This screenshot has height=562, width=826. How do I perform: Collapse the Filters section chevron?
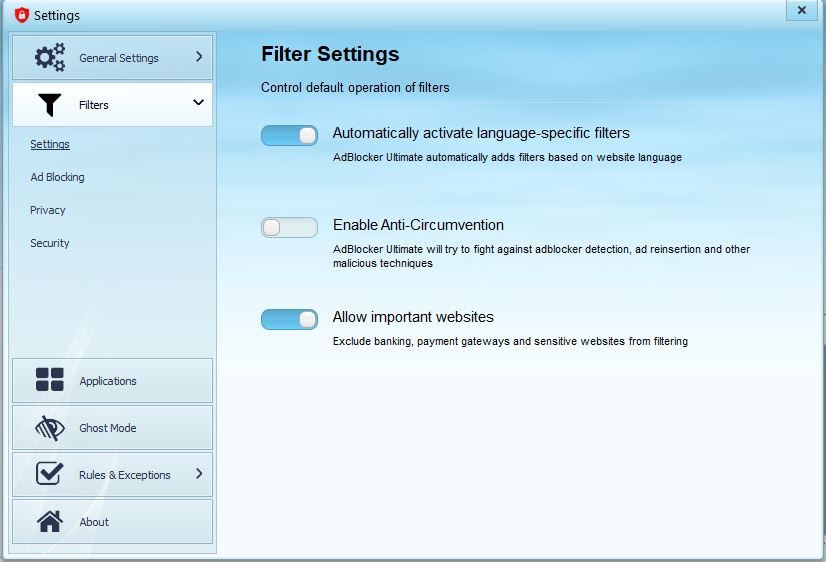click(198, 102)
